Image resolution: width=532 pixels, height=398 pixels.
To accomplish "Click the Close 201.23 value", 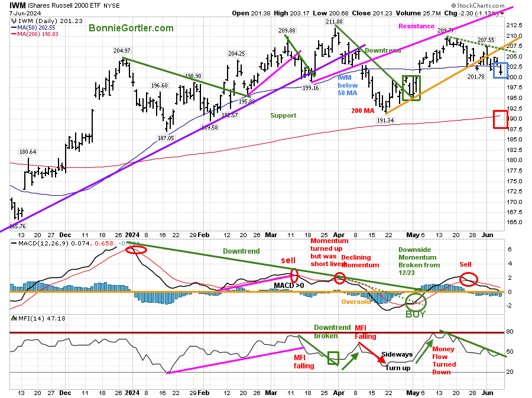I will click(x=372, y=13).
